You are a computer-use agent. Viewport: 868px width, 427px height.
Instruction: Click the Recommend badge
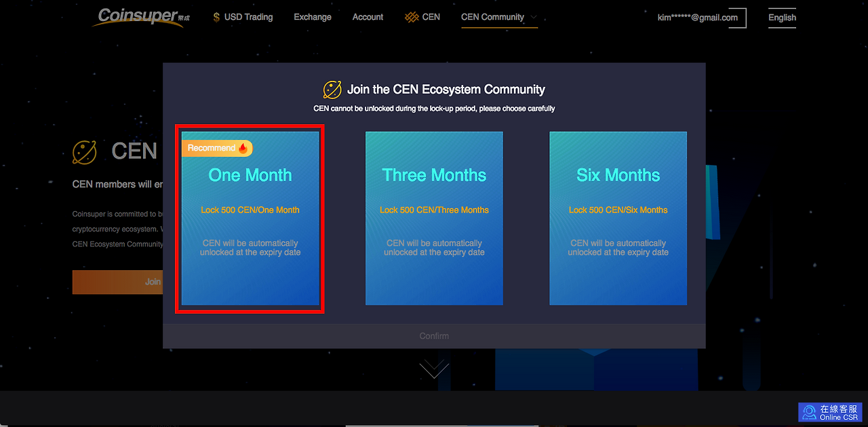[217, 148]
